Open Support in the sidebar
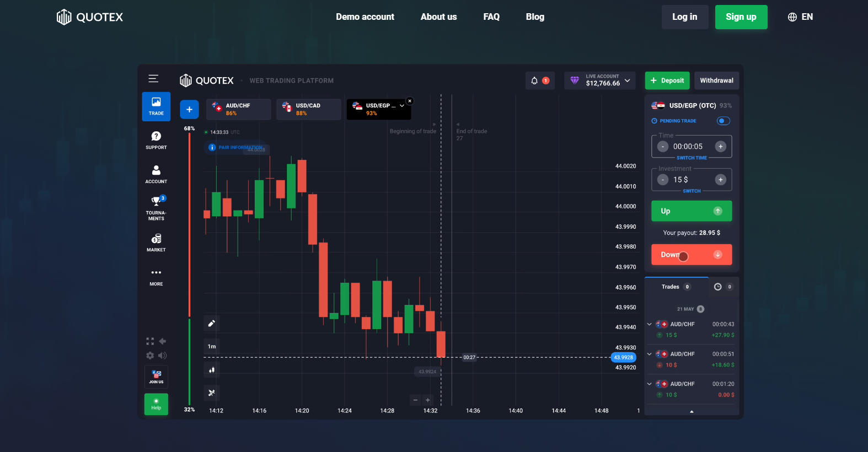The image size is (868, 452). (x=156, y=140)
